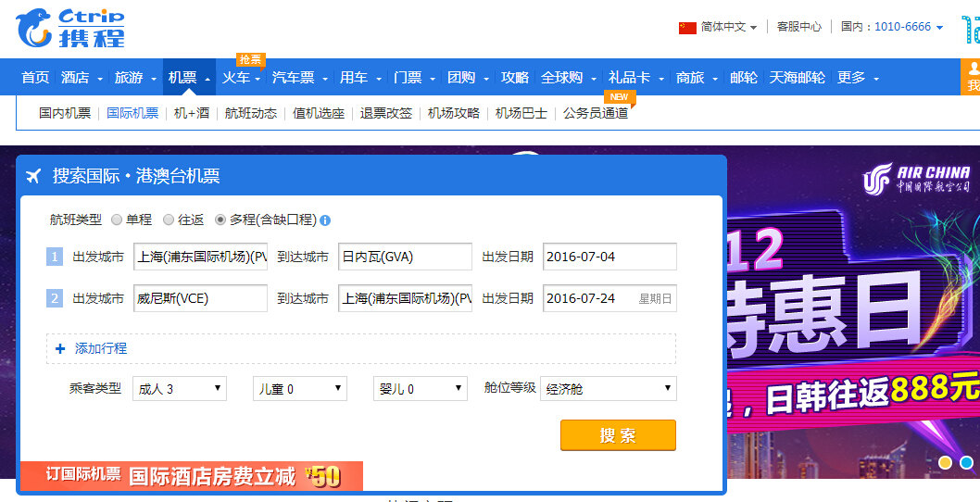Click the China flag language icon
The width and height of the screenshot is (980, 502).
pos(687,28)
